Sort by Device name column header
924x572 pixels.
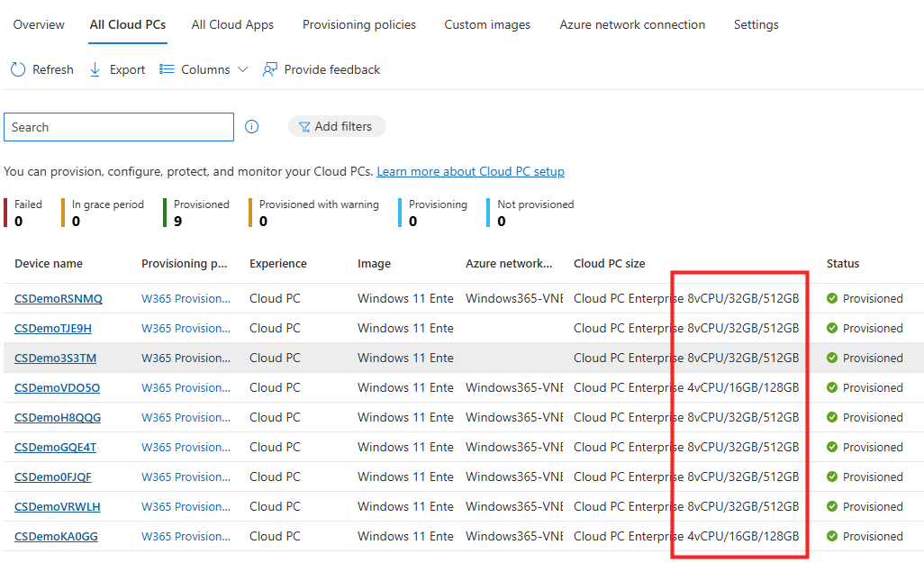49,264
